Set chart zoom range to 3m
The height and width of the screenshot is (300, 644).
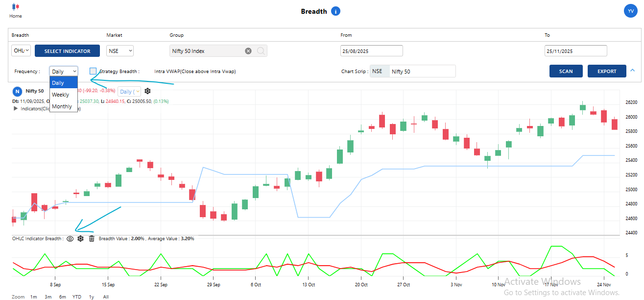click(48, 297)
